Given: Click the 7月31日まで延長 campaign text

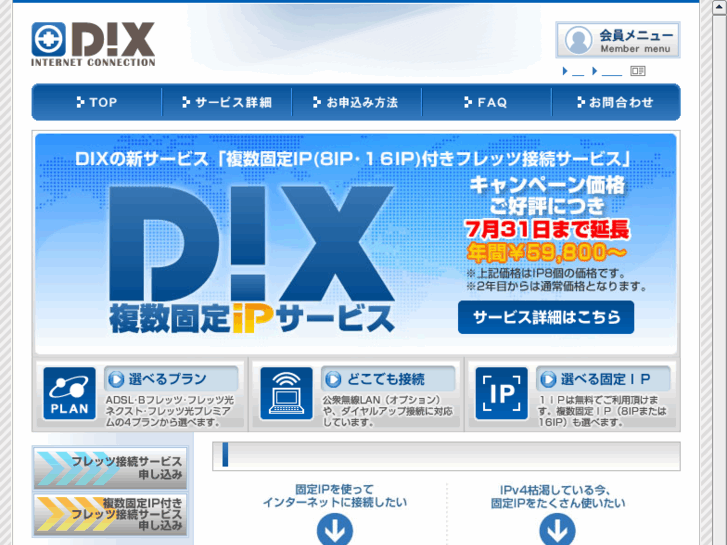Looking at the screenshot, I should (x=547, y=229).
